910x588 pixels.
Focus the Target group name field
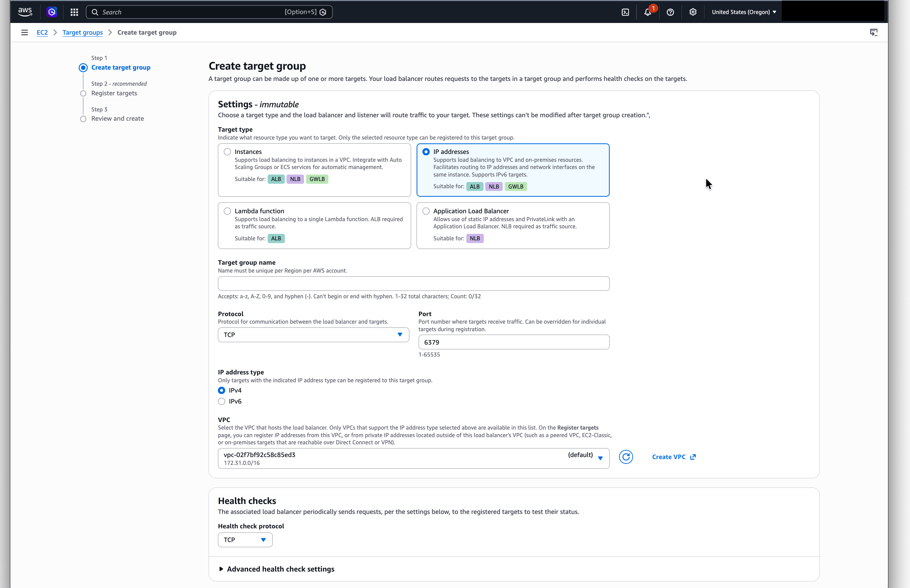[413, 284]
